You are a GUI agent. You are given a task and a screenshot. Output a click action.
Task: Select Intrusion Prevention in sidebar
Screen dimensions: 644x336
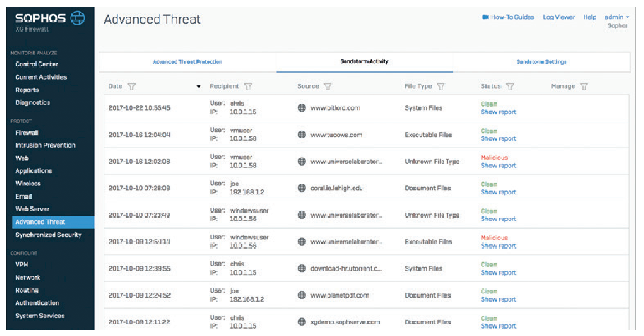pos(45,145)
